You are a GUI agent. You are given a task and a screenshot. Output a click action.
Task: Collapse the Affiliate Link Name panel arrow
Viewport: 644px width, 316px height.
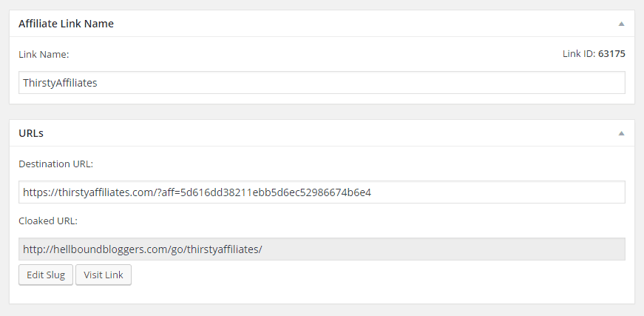621,24
